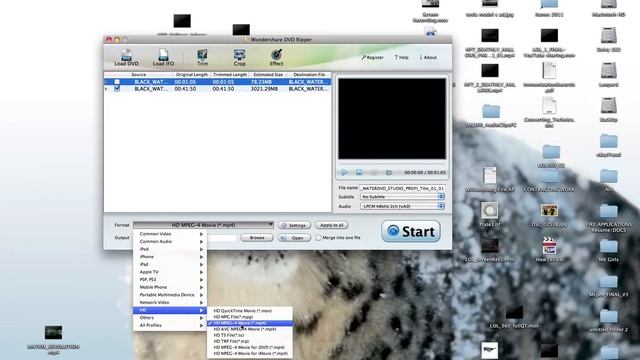
Task: Expand Apple TV format submenu
Action: coord(170,272)
